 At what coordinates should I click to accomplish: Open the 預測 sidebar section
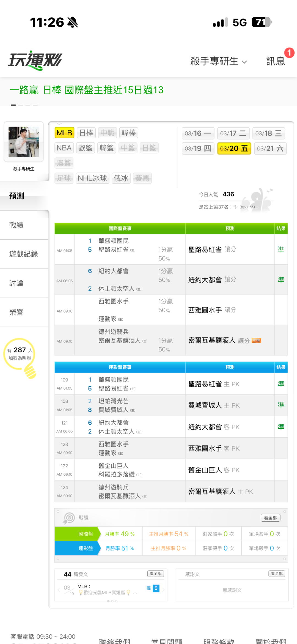pos(24,196)
